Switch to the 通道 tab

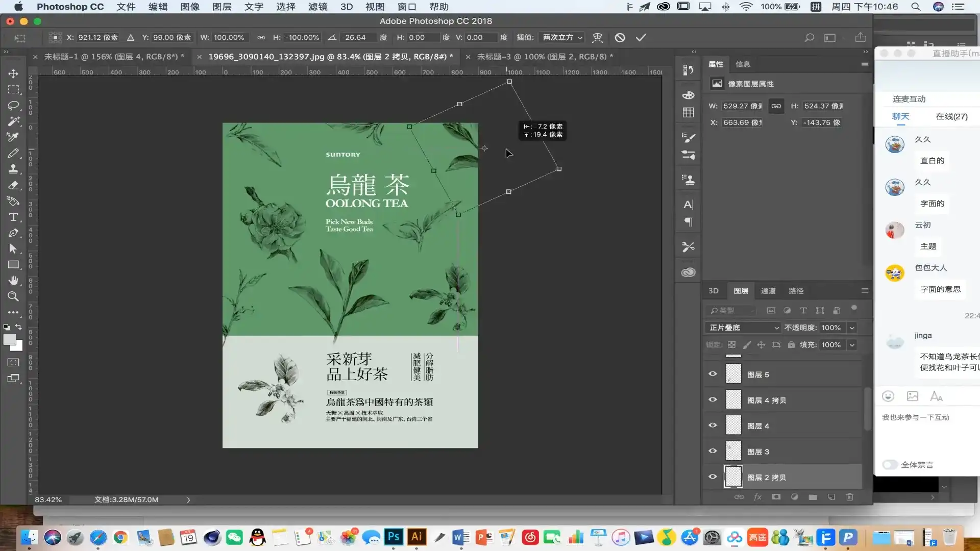click(x=768, y=290)
